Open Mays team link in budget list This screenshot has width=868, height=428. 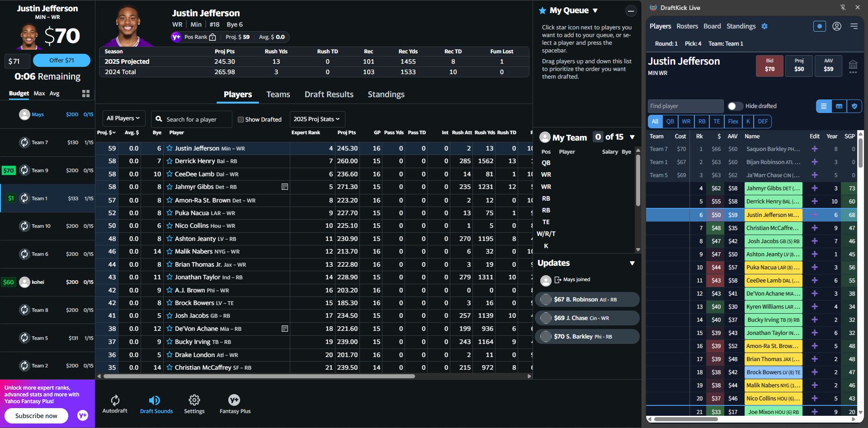coord(38,115)
